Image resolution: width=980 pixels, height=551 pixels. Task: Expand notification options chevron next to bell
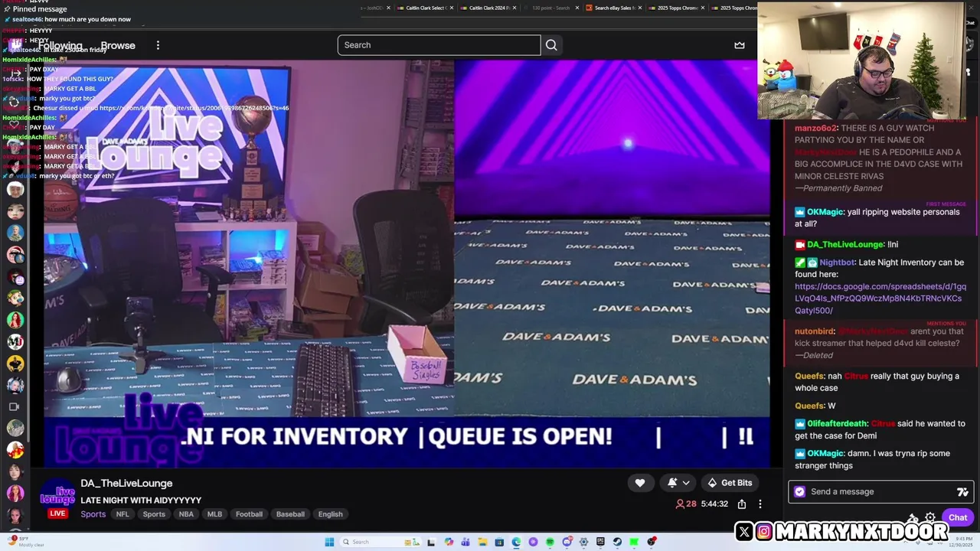tap(686, 483)
